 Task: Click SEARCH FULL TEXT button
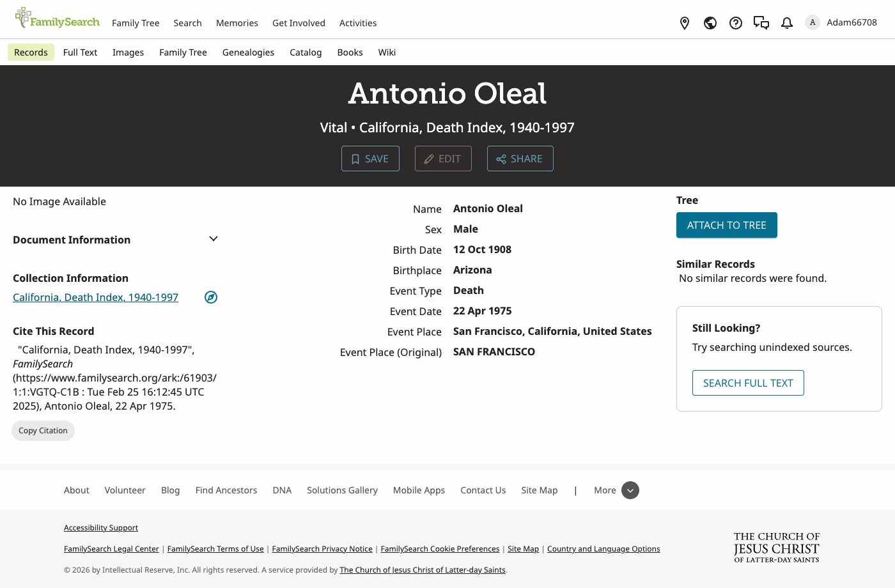coord(748,383)
